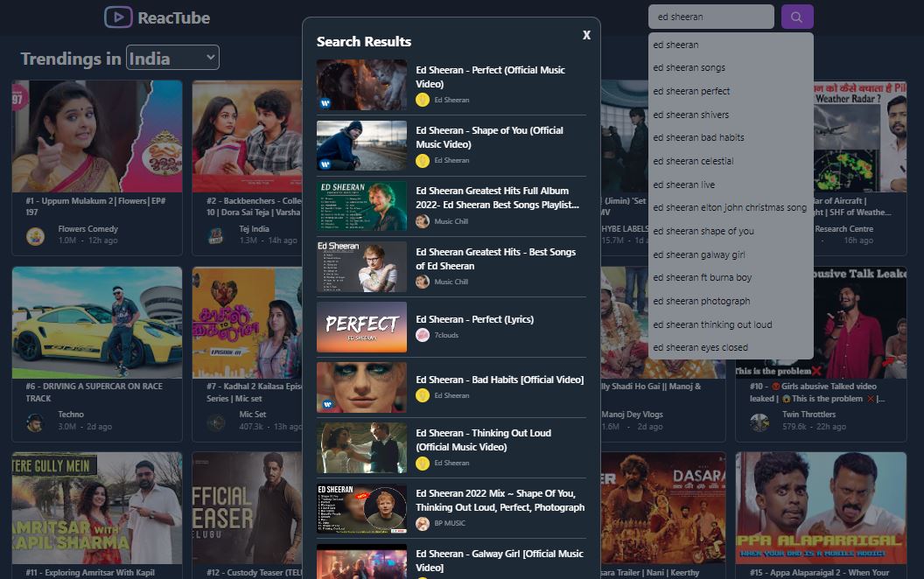Screen dimensions: 924x579
Task: Click title 'Ed Sheeran - Galway Girl [Official Music Video]'
Action: (x=500, y=561)
